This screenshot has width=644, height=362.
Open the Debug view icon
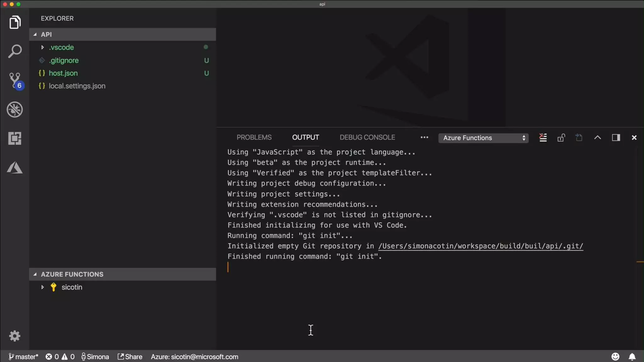click(x=15, y=109)
